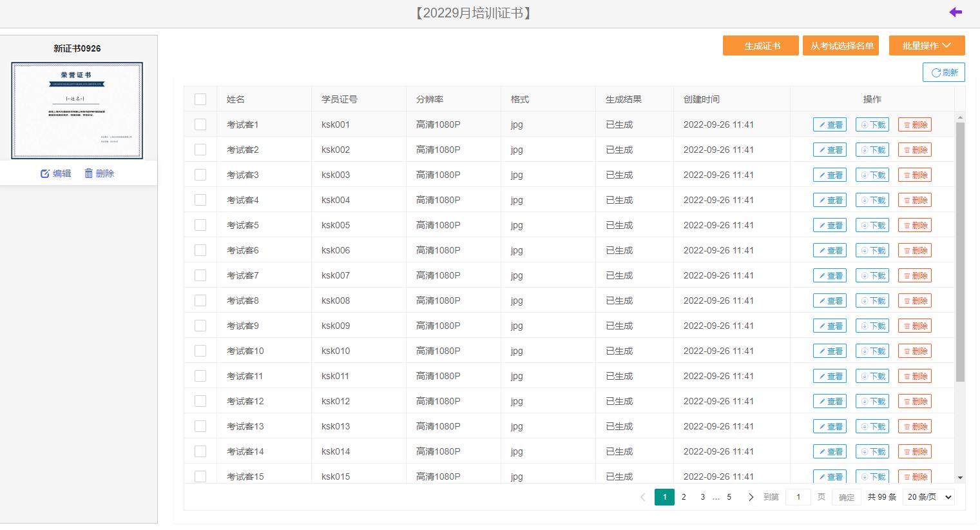Image resolution: width=980 pixels, height=530 pixels.
Task: Expand the 批量操作 batch operations dropdown
Action: [x=927, y=46]
